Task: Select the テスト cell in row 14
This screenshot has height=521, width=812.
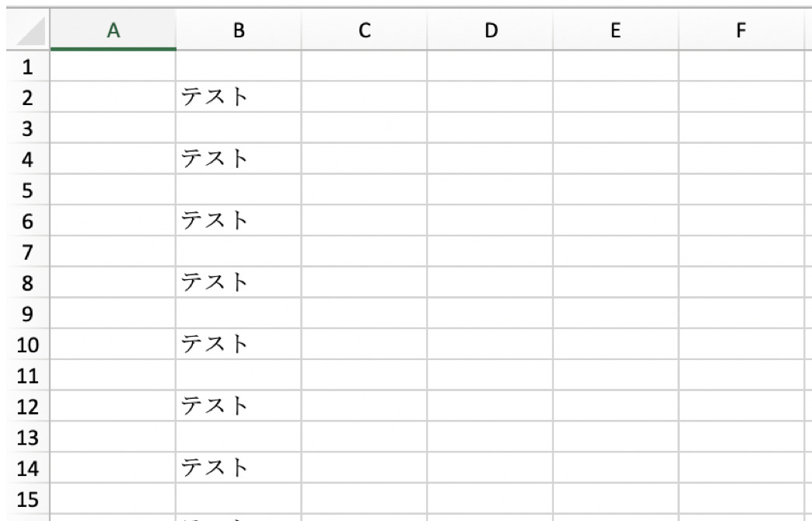Action: coord(238,467)
